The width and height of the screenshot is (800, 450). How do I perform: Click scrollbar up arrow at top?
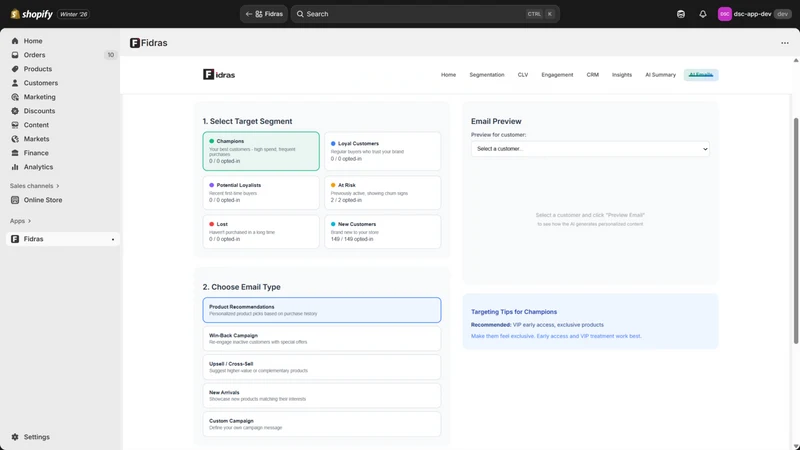795,60
